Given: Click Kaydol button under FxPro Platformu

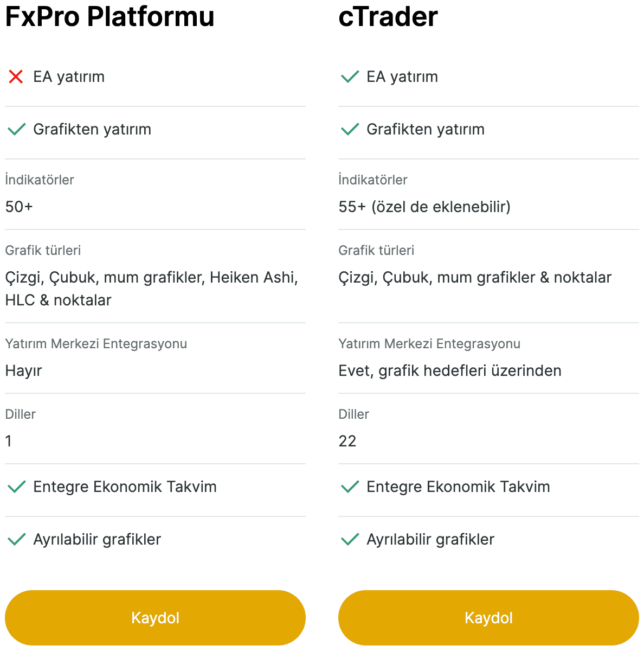Looking at the screenshot, I should [155, 618].
